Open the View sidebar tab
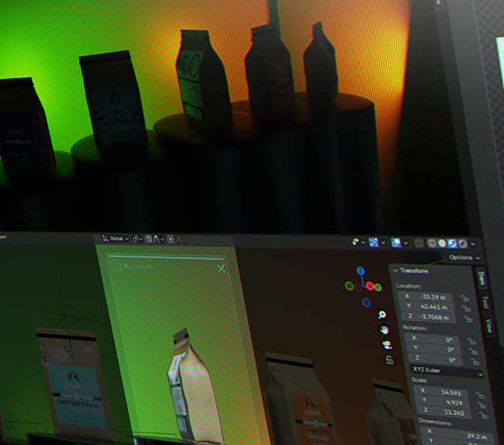This screenshot has width=504, height=445. 489,325
